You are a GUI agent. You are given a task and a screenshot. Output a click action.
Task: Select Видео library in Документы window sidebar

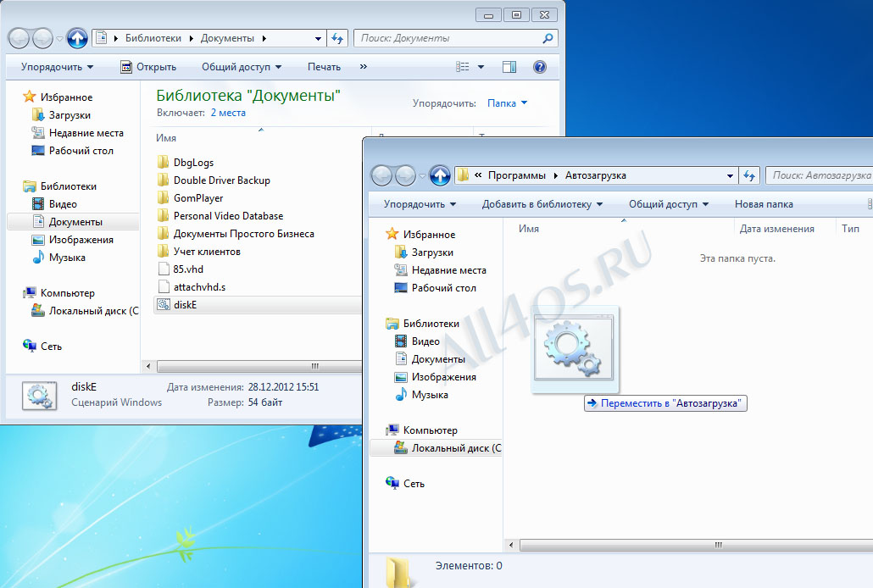[x=54, y=204]
